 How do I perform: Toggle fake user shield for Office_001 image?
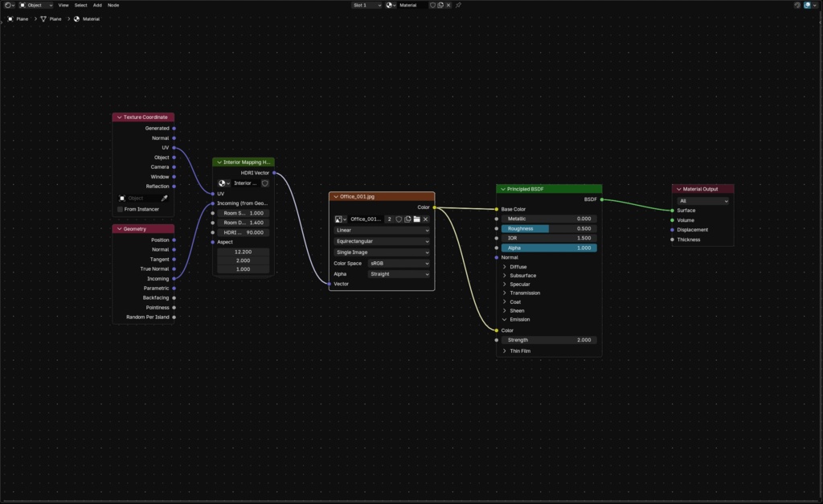399,219
